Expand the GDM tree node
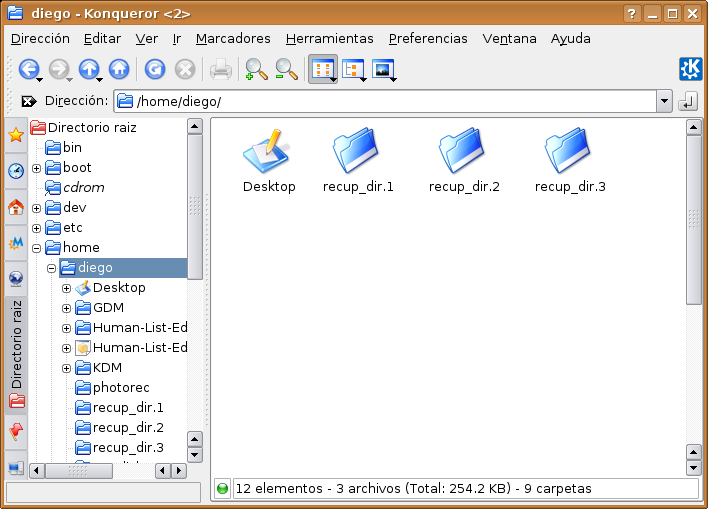The height and width of the screenshot is (509, 708). point(66,308)
